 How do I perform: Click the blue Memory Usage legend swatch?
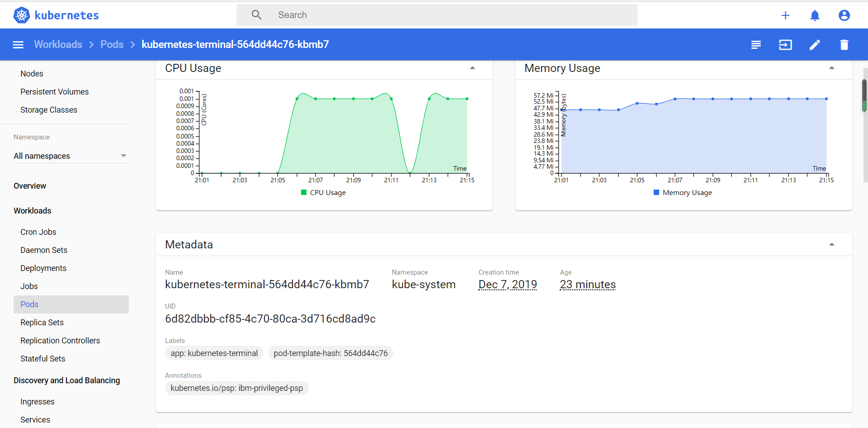click(x=656, y=192)
